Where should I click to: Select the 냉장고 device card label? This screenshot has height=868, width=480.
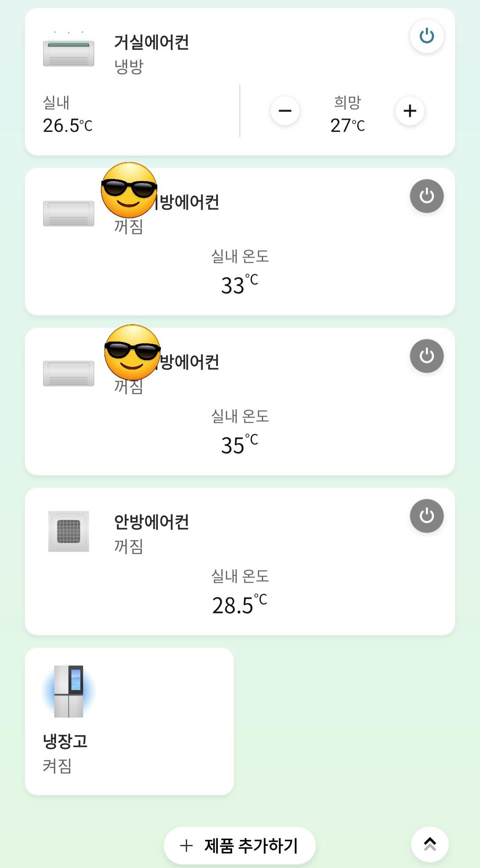tap(65, 741)
